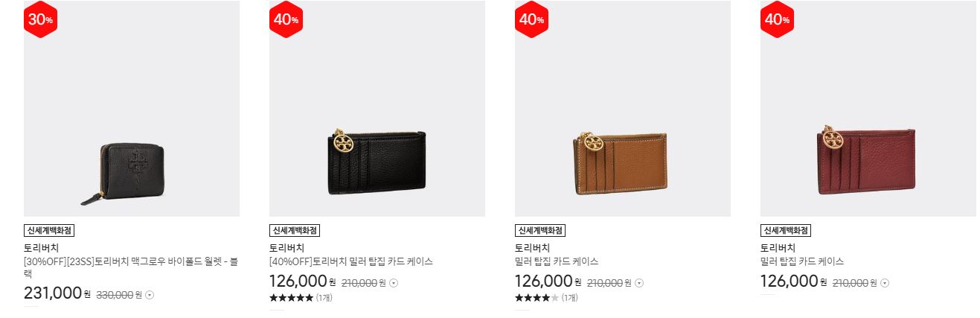The width and height of the screenshot is (980, 318).
Task: Click the 30% discount badge on black wallet
Action: [41, 19]
